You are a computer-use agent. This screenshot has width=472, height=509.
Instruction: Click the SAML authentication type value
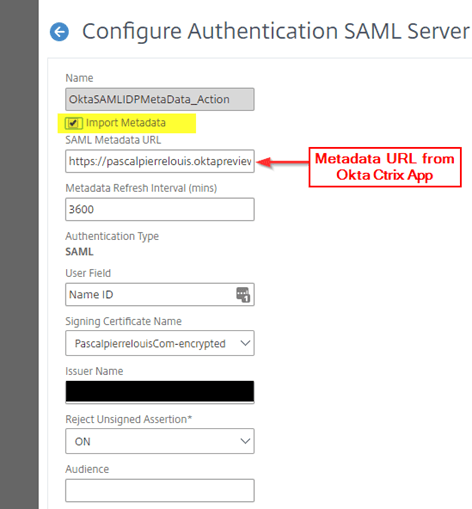click(79, 252)
